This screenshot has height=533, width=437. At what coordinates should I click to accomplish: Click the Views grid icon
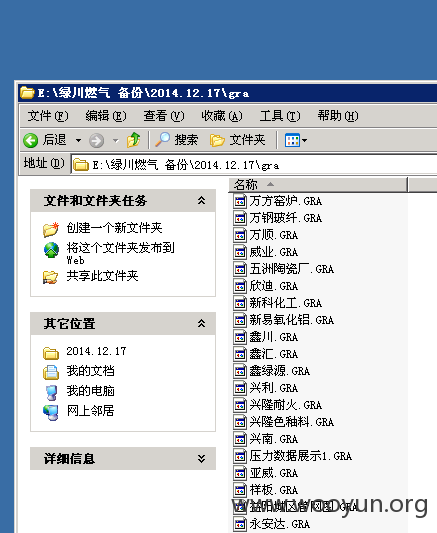pos(292,140)
